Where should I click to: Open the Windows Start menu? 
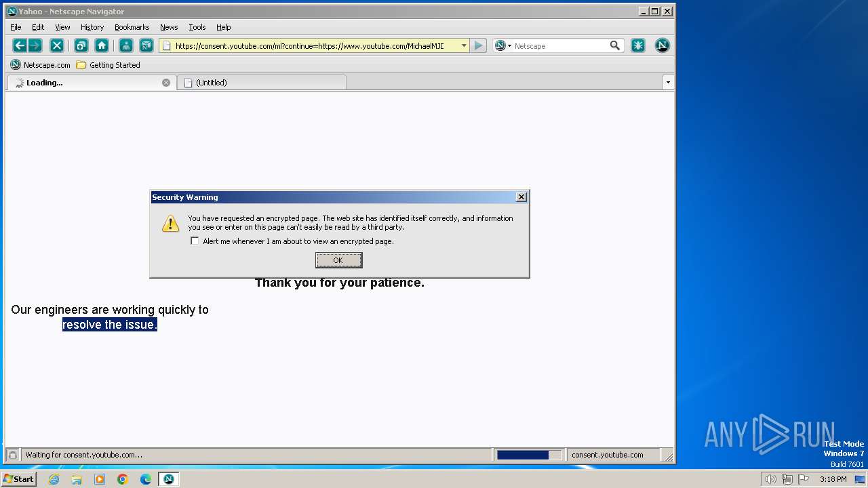(x=18, y=479)
